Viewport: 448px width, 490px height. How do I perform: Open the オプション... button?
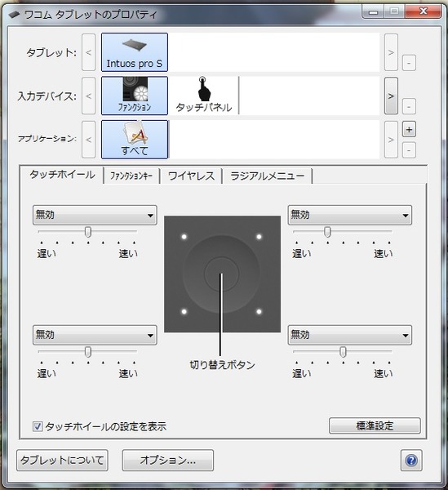(x=167, y=460)
